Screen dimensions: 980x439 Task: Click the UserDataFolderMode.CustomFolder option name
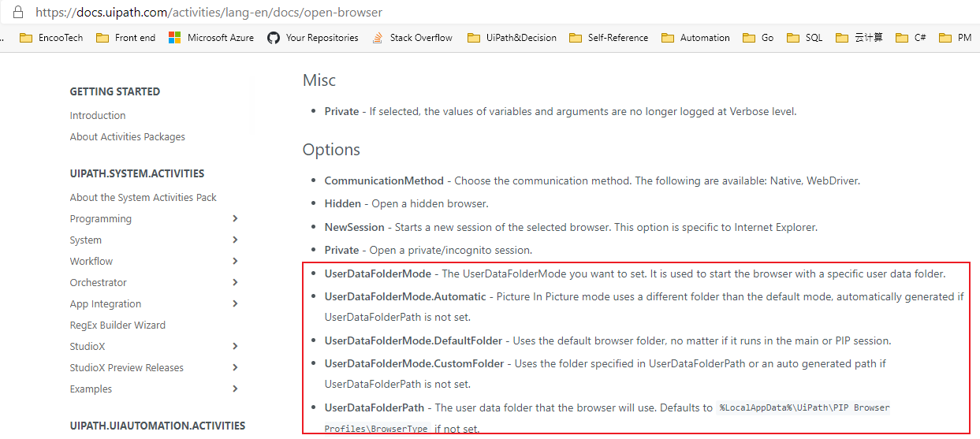[x=414, y=363]
